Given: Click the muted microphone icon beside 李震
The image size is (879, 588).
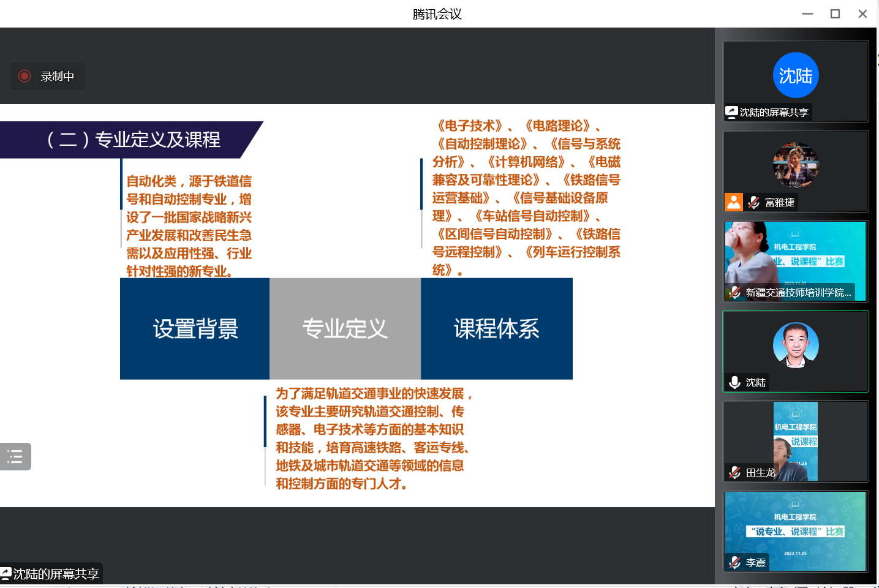Looking at the screenshot, I should (734, 562).
